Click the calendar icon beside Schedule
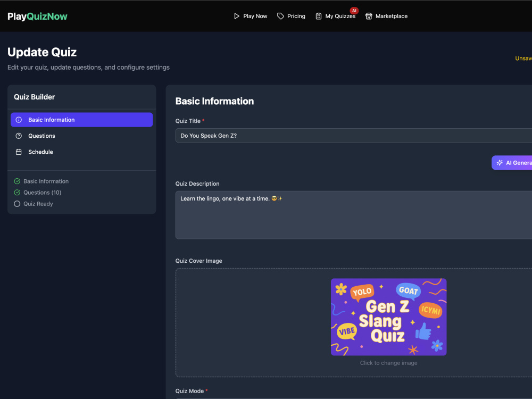This screenshot has height=399, width=532. tap(19, 152)
